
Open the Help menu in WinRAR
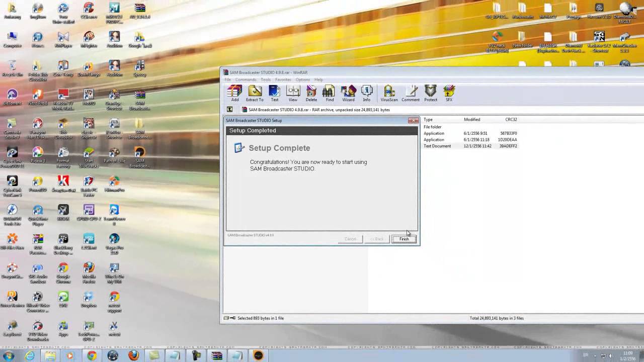tap(318, 79)
